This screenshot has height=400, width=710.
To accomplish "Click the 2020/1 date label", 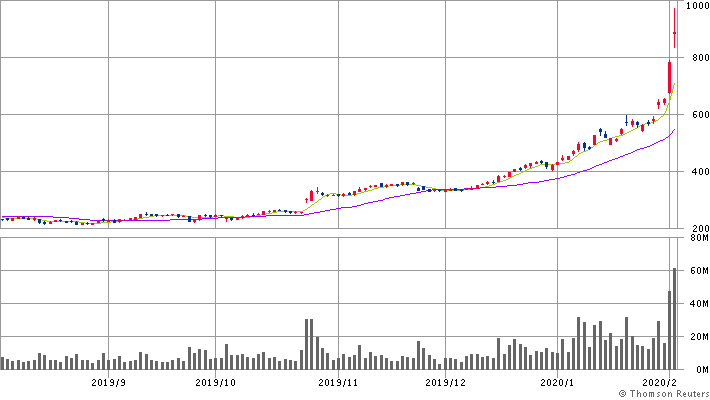I will [557, 382].
